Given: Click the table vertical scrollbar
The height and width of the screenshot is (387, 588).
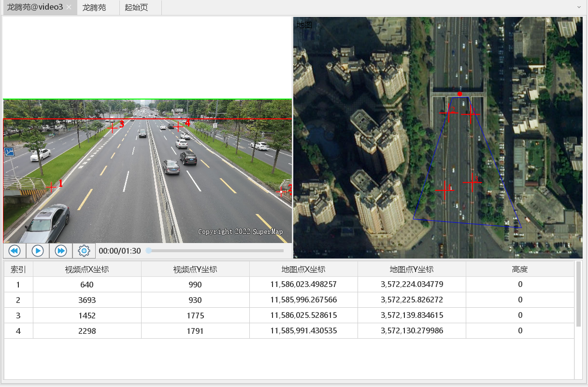Looking at the screenshot, I should coord(578,295).
